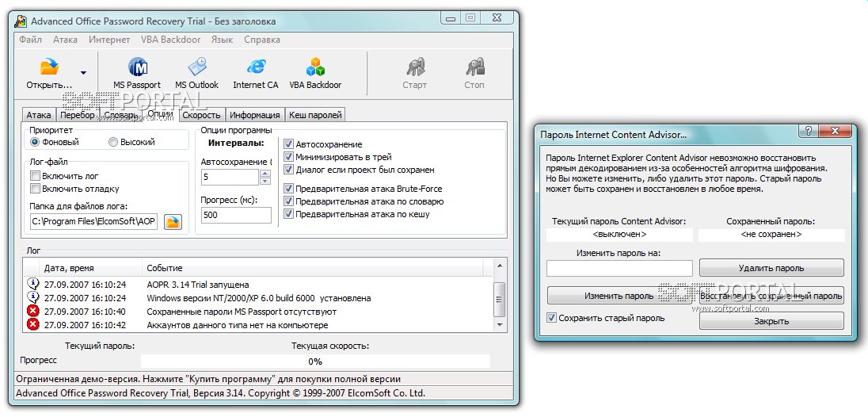Click info icon of Windows версии row
This screenshot has height=417, width=868.
pos(33,298)
